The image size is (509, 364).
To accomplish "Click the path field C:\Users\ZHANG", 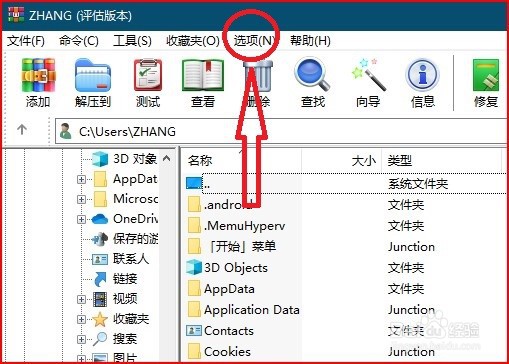I will pyautogui.click(x=280, y=132).
